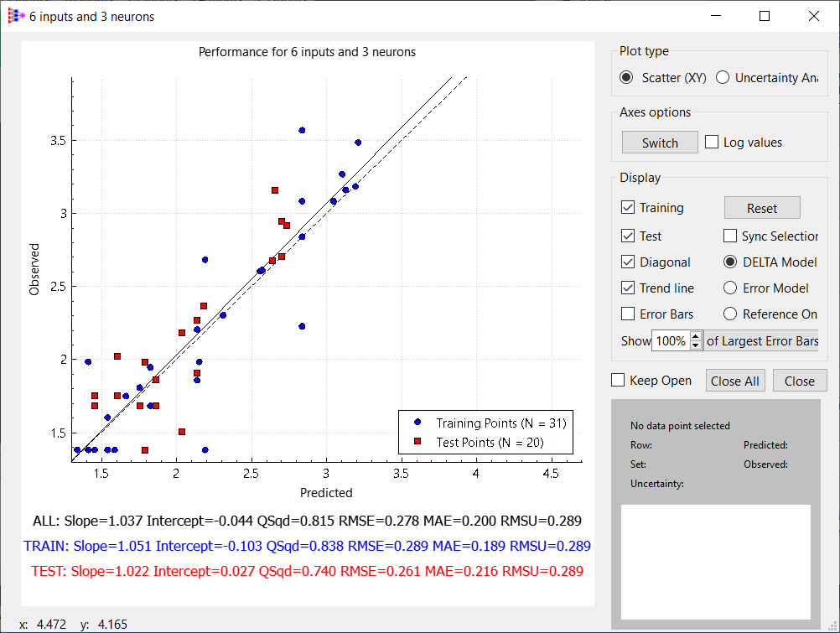840x633 pixels.
Task: Click the red TEST statistics line
Action: (x=307, y=571)
